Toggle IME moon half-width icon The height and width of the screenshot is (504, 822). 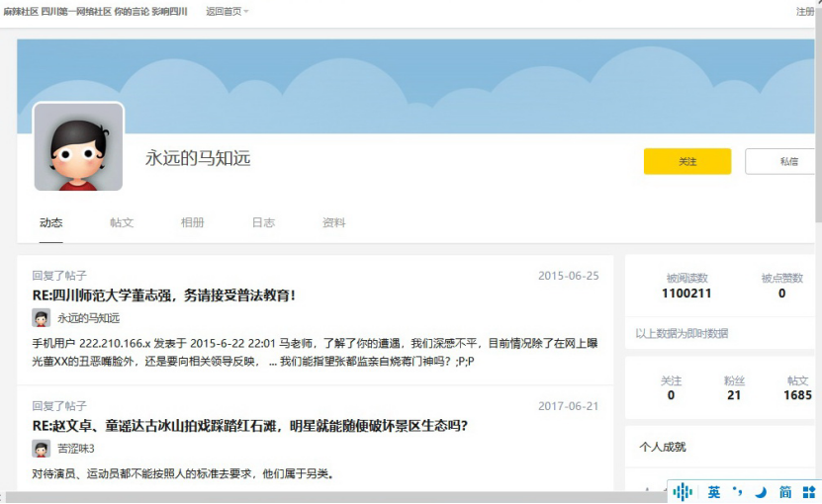[762, 492]
